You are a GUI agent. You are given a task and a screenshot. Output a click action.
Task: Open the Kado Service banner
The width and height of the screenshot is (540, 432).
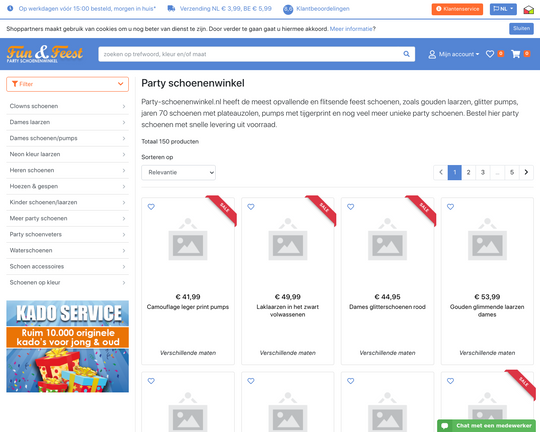coord(68,347)
